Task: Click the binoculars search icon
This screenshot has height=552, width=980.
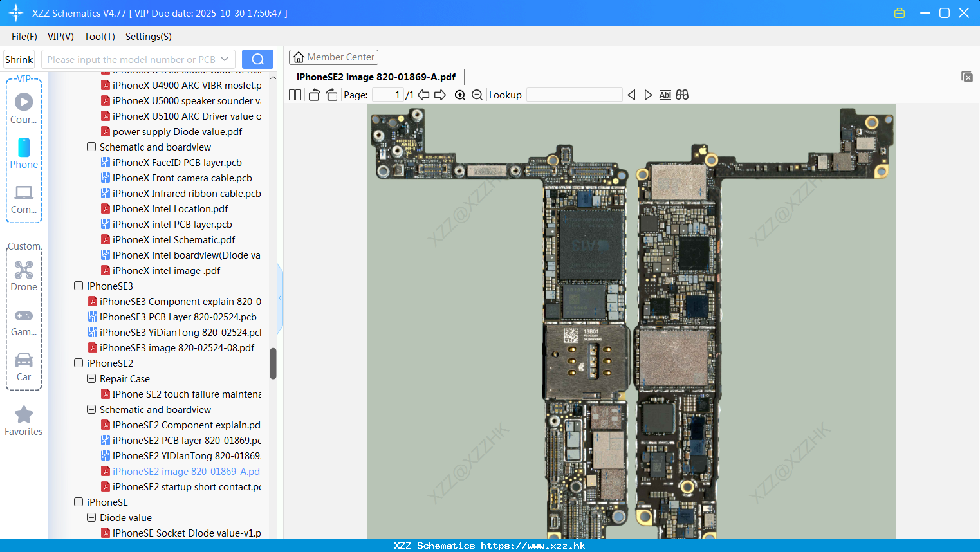Action: 682,95
